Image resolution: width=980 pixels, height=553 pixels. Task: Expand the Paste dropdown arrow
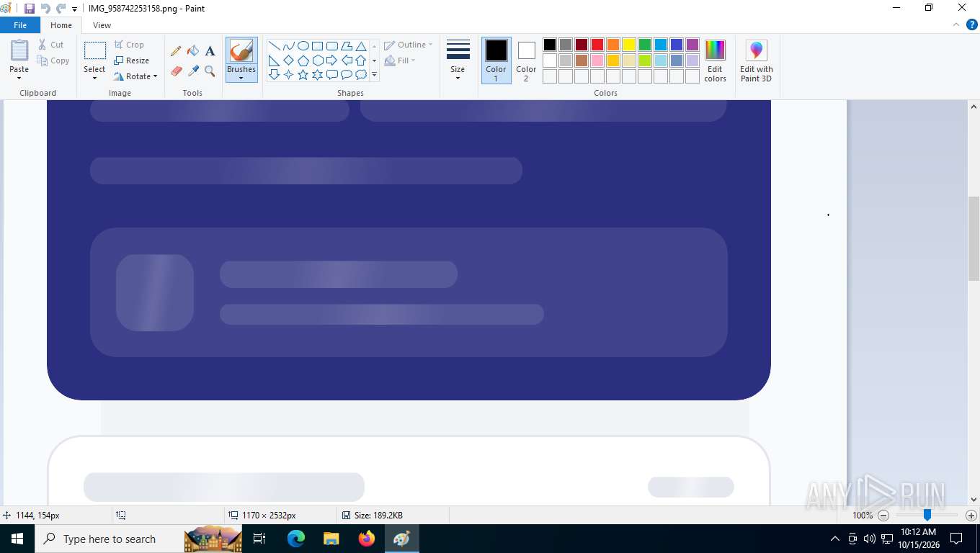[x=19, y=78]
